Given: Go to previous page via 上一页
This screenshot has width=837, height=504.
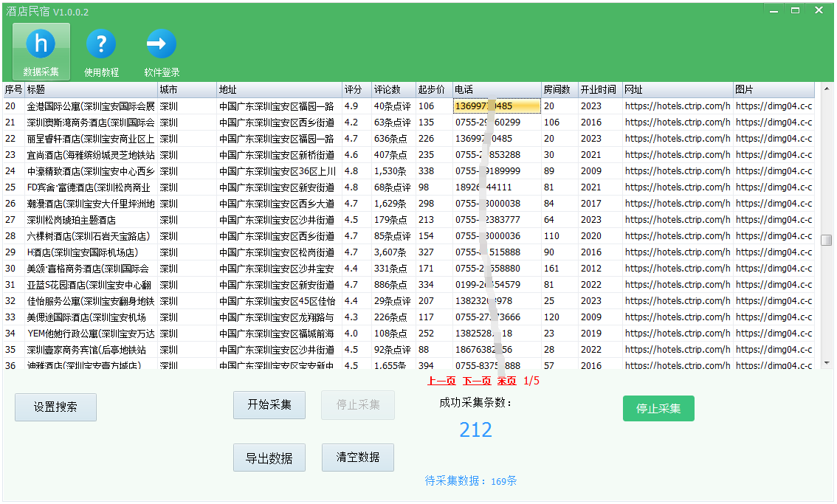Looking at the screenshot, I should point(441,381).
